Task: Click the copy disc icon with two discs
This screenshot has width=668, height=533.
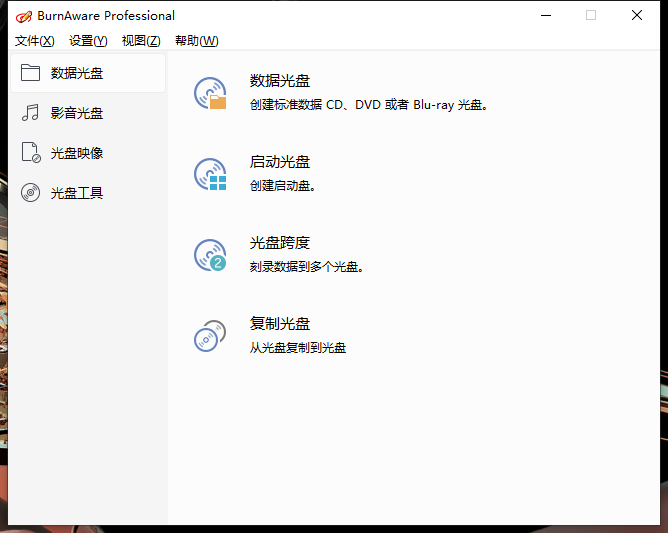Action: pos(210,336)
